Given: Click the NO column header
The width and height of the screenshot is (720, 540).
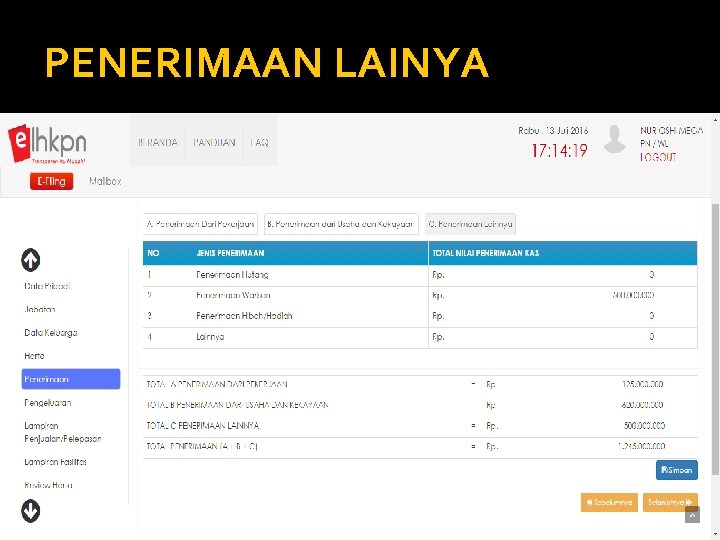Looking at the screenshot, I should tap(153, 253).
